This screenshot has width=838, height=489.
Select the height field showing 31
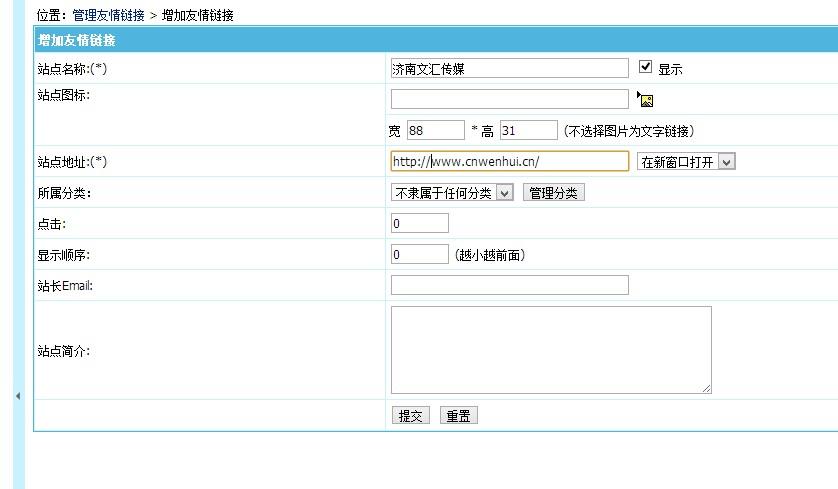(528, 130)
